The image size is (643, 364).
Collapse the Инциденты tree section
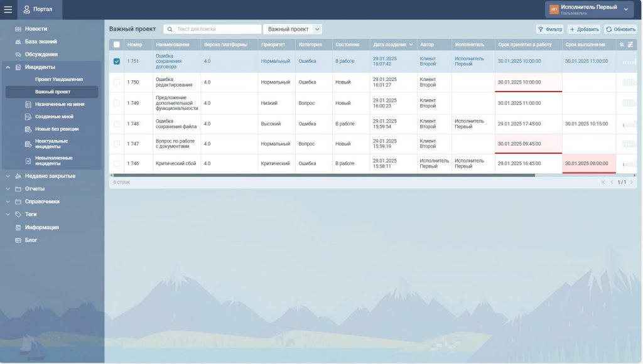pos(8,67)
